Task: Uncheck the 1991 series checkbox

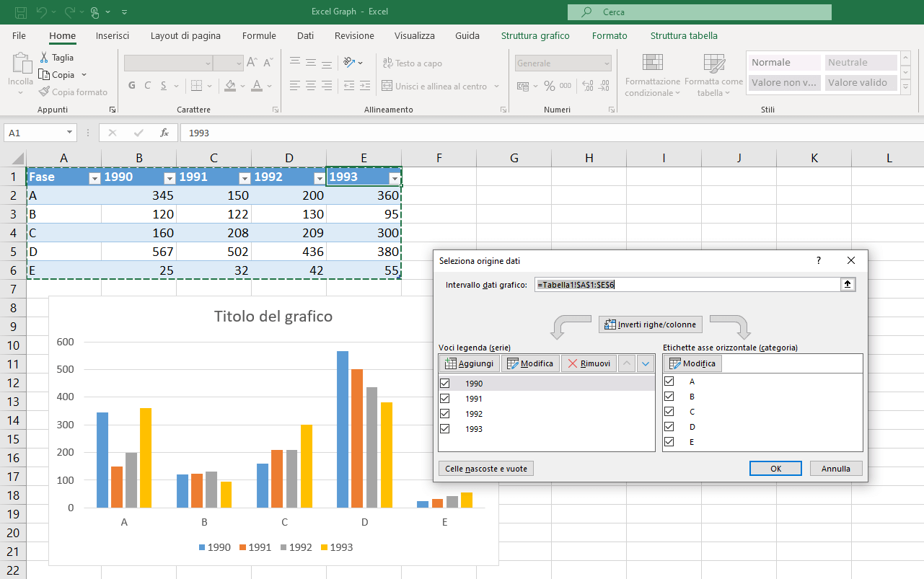Action: pyautogui.click(x=444, y=399)
